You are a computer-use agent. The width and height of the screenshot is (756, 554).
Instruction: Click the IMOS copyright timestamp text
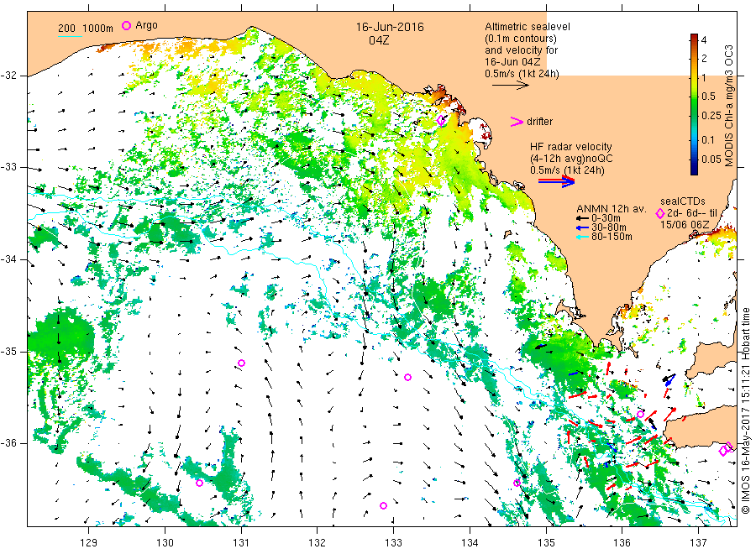(x=746, y=410)
